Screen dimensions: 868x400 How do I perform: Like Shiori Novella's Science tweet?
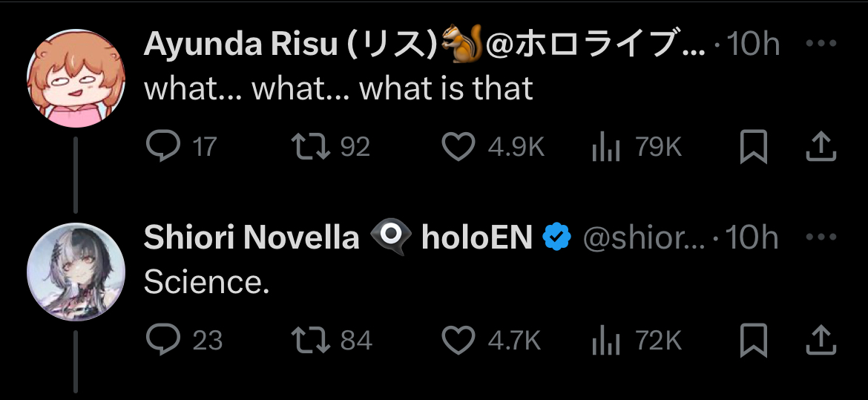point(458,340)
